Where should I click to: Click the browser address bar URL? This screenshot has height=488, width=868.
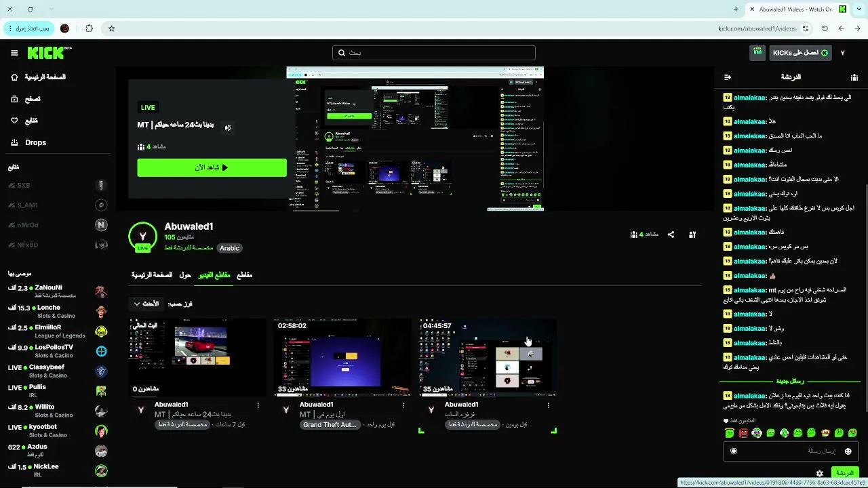pos(757,28)
